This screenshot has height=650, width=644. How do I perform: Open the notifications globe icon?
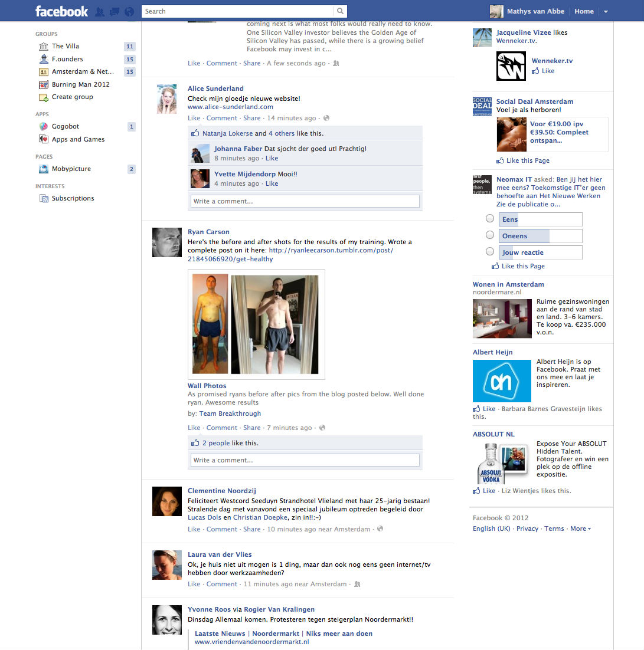129,11
